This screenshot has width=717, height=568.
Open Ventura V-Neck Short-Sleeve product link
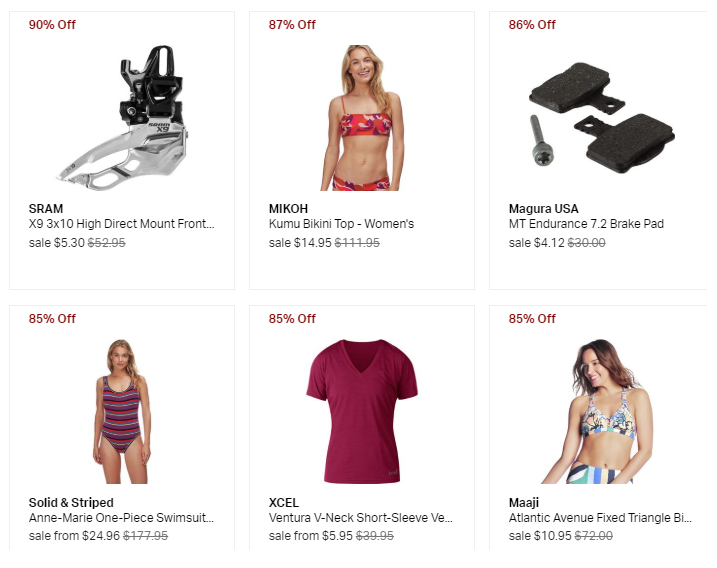pyautogui.click(x=361, y=518)
